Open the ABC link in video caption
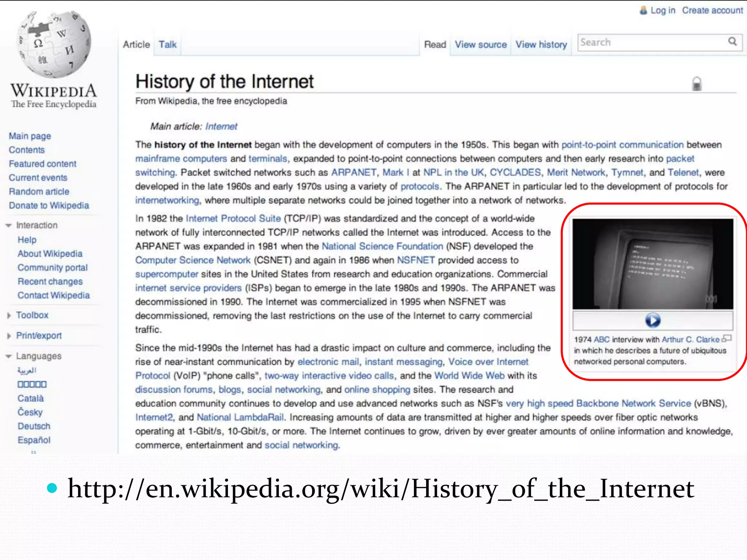Image resolution: width=747 pixels, height=560 pixels. click(601, 339)
